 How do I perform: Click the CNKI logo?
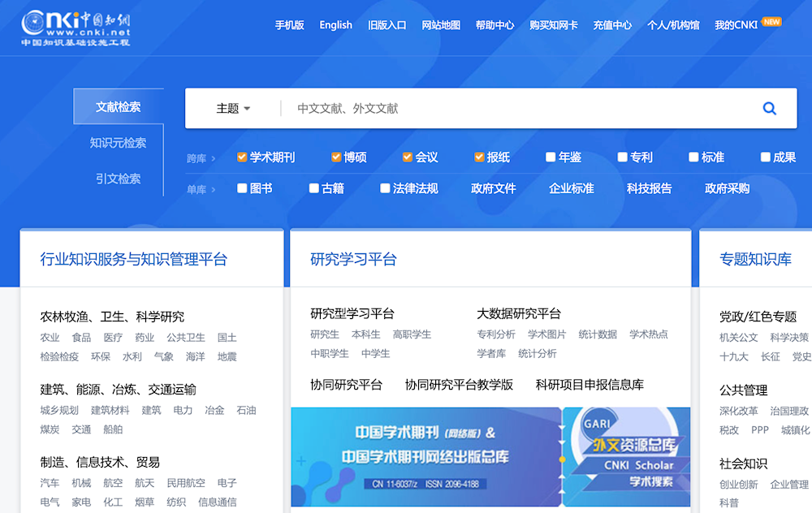tap(76, 28)
